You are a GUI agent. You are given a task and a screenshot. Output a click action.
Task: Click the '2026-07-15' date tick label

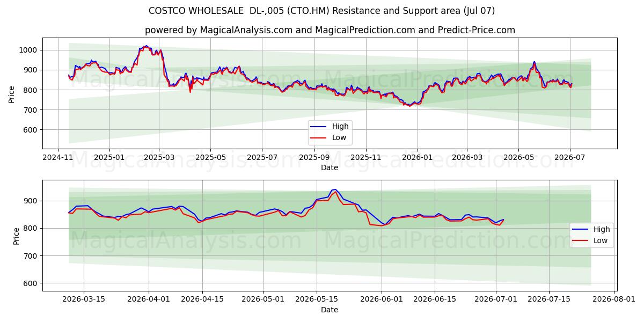click(x=549, y=299)
